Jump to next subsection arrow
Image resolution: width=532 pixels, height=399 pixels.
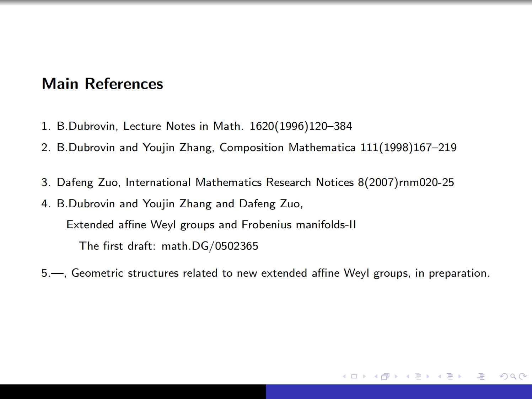coord(428,376)
